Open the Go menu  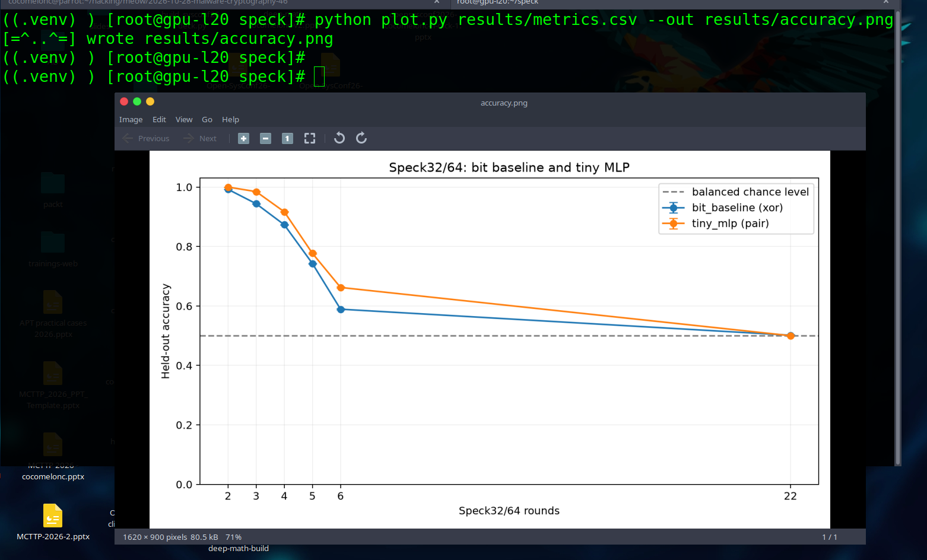[207, 119]
